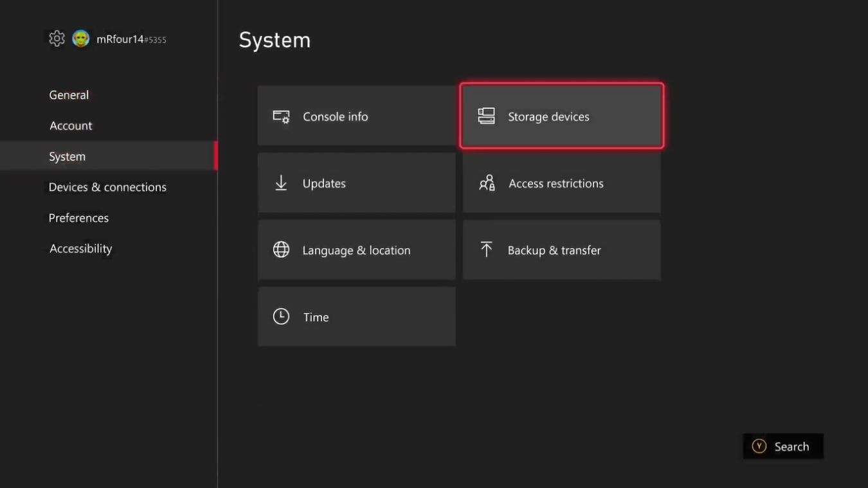Viewport: 868px width, 488px height.
Task: Click the Updates download arrow icon
Action: tap(281, 183)
